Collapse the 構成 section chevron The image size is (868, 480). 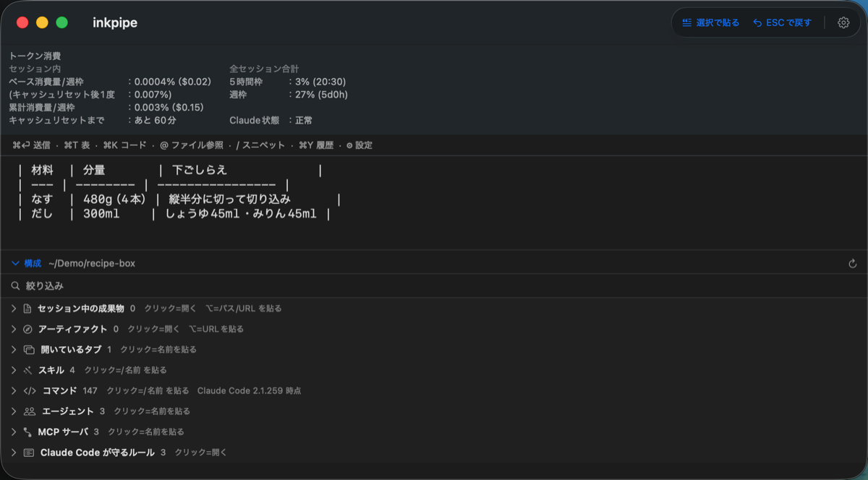pyautogui.click(x=15, y=263)
